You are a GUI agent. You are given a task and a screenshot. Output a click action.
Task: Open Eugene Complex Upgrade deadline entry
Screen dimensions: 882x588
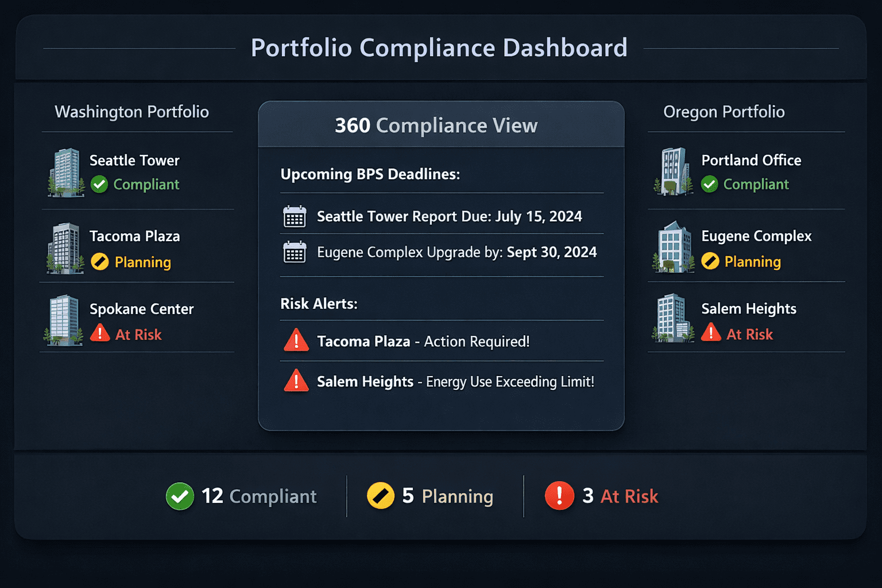(457, 252)
